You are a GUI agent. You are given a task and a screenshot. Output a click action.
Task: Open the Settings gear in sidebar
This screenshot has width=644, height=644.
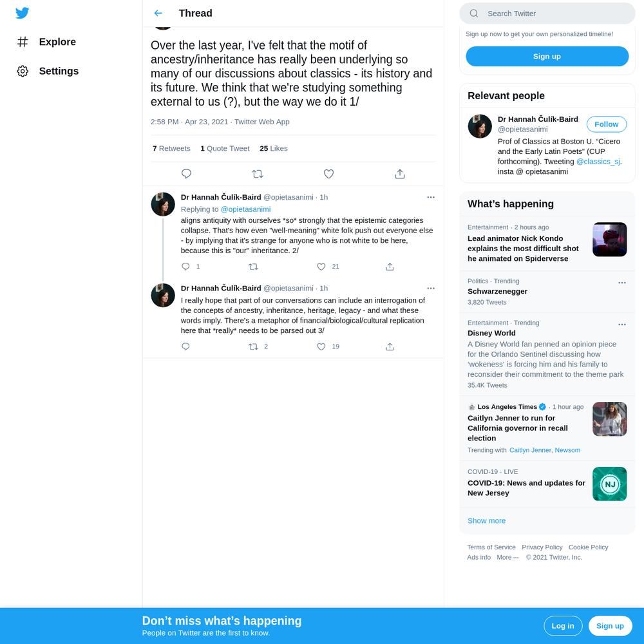pyautogui.click(x=23, y=71)
